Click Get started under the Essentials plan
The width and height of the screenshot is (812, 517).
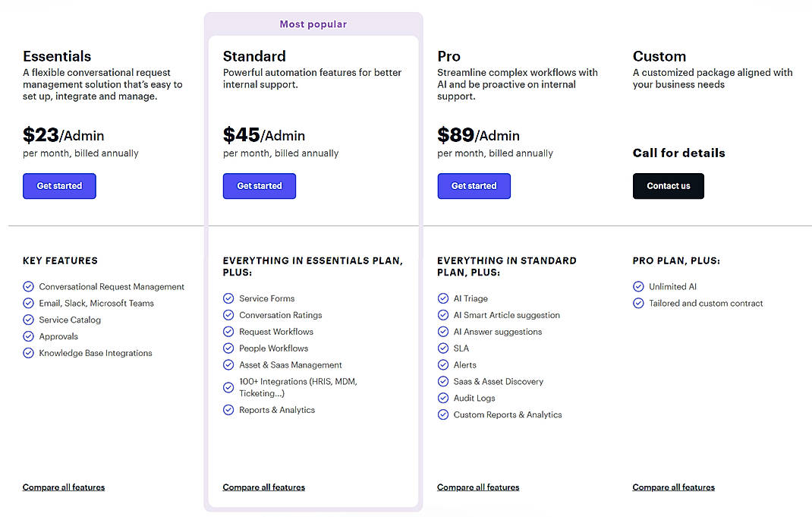59,186
